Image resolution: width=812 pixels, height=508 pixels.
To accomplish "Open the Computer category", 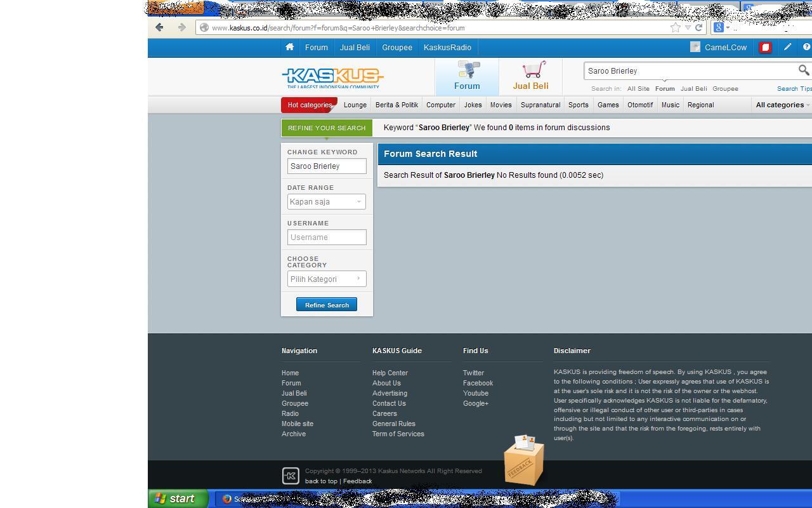I will coord(441,105).
